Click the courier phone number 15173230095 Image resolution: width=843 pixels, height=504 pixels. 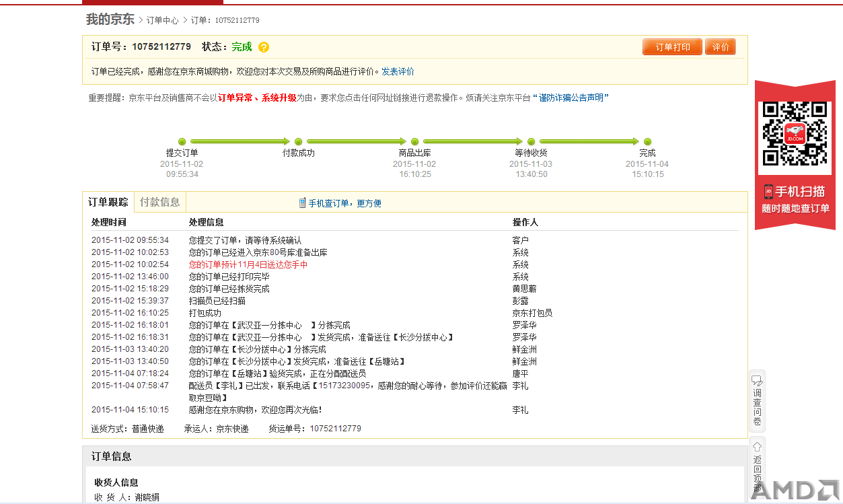[344, 386]
